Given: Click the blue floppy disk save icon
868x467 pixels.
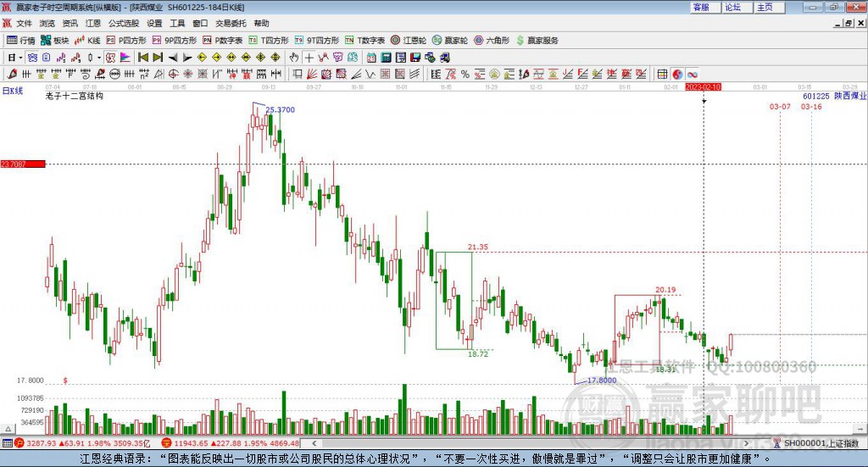Looking at the screenshot, I should 415,58.
